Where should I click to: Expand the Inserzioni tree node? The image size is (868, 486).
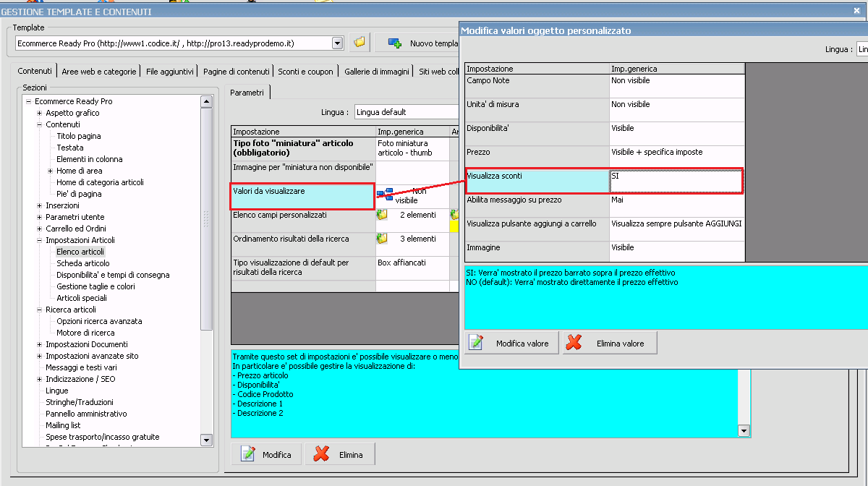(39, 205)
